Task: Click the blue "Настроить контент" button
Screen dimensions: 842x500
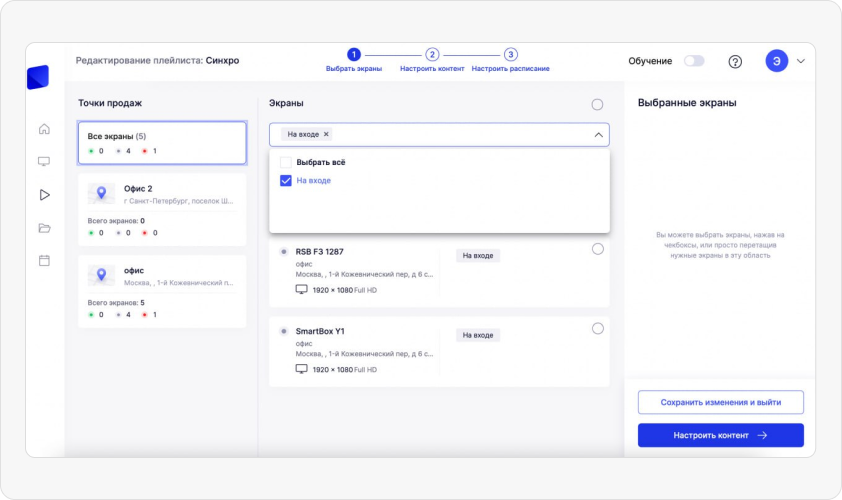Action: pos(721,435)
